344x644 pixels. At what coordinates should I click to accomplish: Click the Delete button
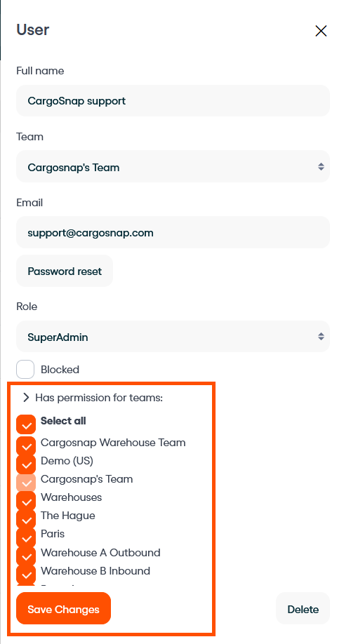(303, 609)
